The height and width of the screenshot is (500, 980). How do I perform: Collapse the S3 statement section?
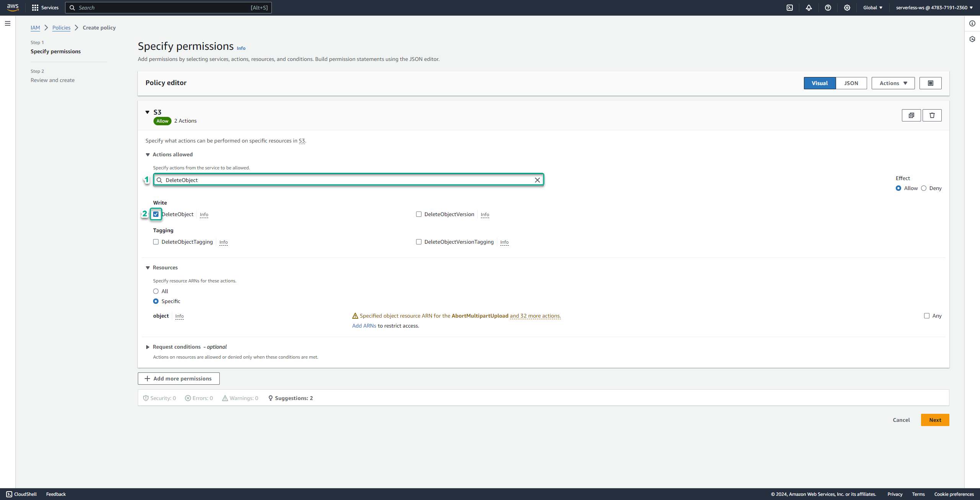(x=147, y=112)
